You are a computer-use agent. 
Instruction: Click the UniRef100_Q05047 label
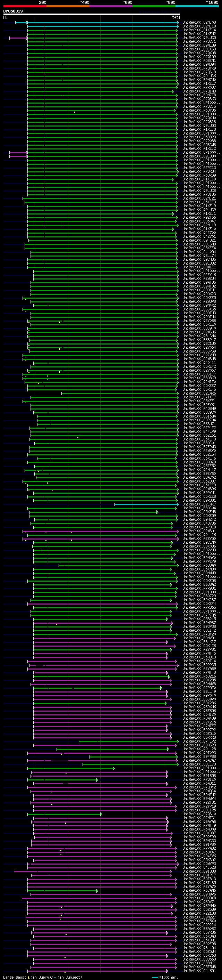tap(199, 221)
